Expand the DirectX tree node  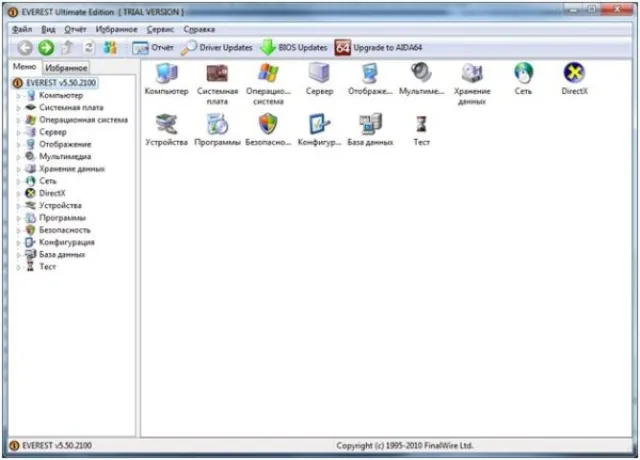[18, 194]
